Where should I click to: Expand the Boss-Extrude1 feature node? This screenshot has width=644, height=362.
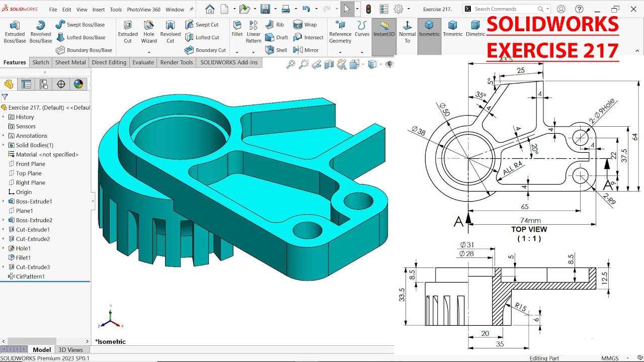point(4,202)
